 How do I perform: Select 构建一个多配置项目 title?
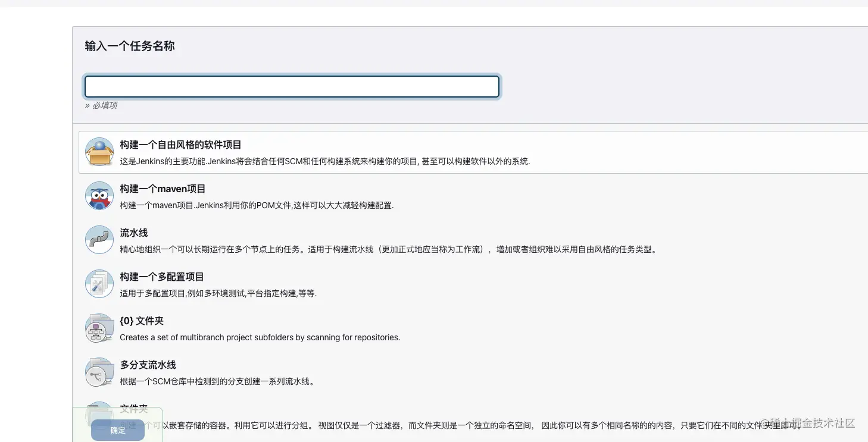point(162,277)
